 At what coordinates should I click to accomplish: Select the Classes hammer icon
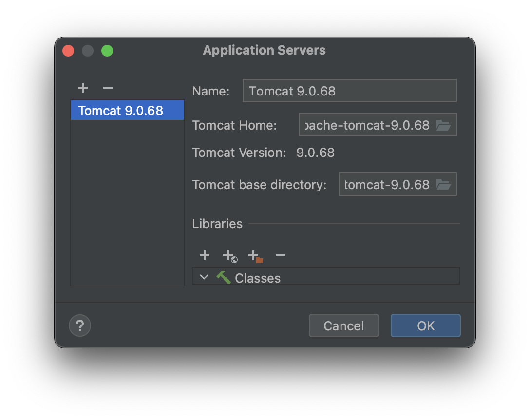point(224,277)
